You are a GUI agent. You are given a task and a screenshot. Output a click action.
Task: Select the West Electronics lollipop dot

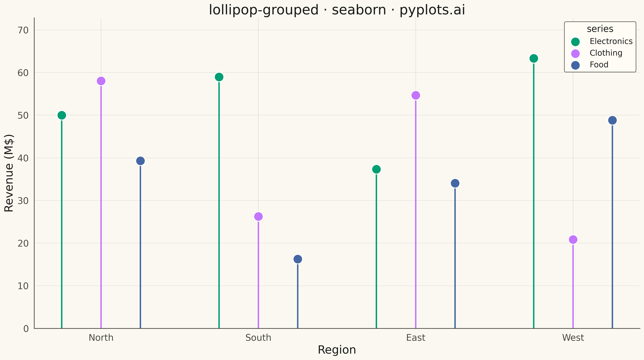coord(534,58)
